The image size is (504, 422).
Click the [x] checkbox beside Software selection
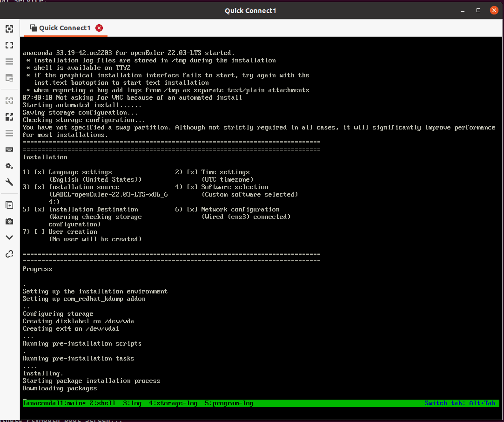coord(192,187)
